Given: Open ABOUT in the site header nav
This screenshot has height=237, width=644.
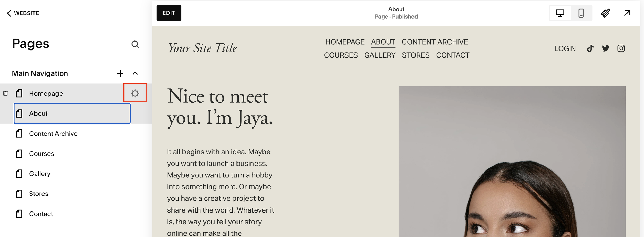Looking at the screenshot, I should [383, 42].
